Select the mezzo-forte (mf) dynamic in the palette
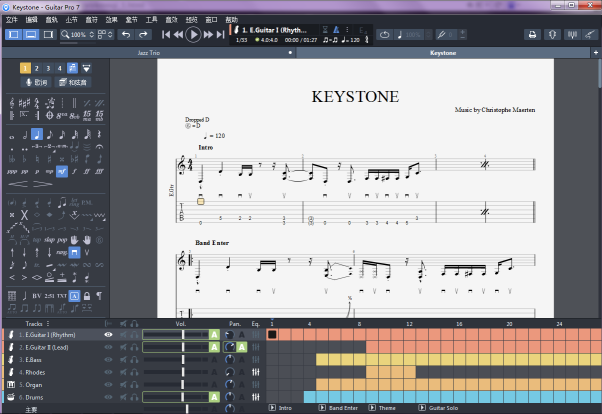This screenshot has width=602, height=414. pyautogui.click(x=61, y=171)
